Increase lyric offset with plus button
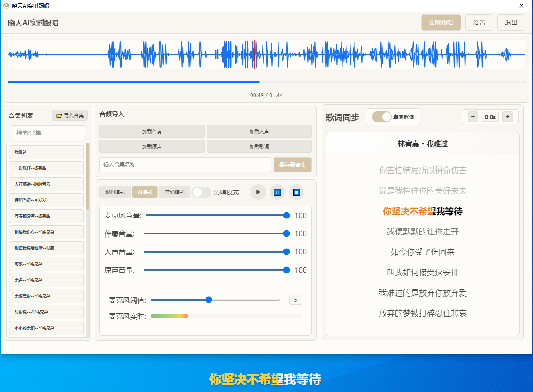Image resolution: width=533 pixels, height=392 pixels. tap(508, 117)
